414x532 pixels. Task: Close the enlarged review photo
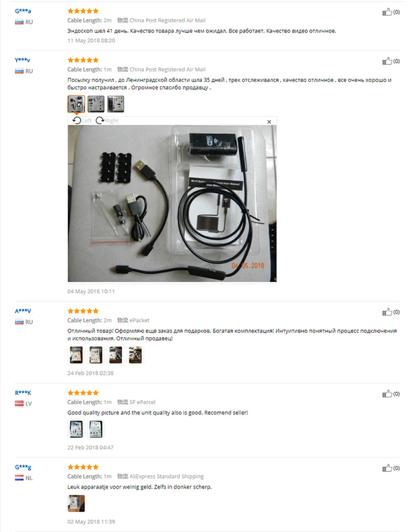(269, 122)
